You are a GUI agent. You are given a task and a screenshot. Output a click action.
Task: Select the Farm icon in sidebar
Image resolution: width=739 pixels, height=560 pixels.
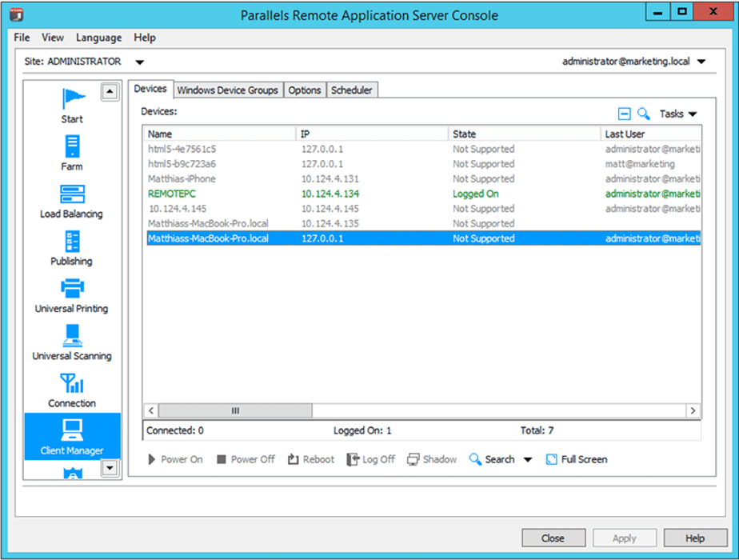click(x=72, y=153)
